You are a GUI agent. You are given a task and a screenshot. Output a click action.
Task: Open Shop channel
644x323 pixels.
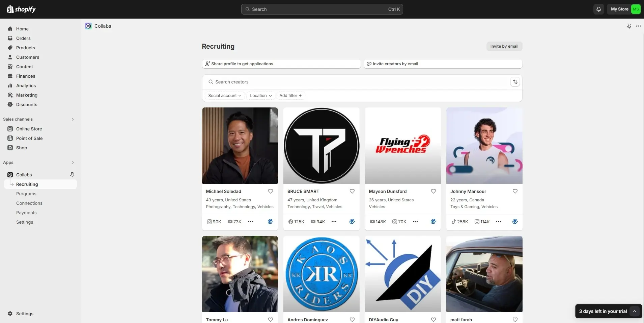[x=22, y=148]
